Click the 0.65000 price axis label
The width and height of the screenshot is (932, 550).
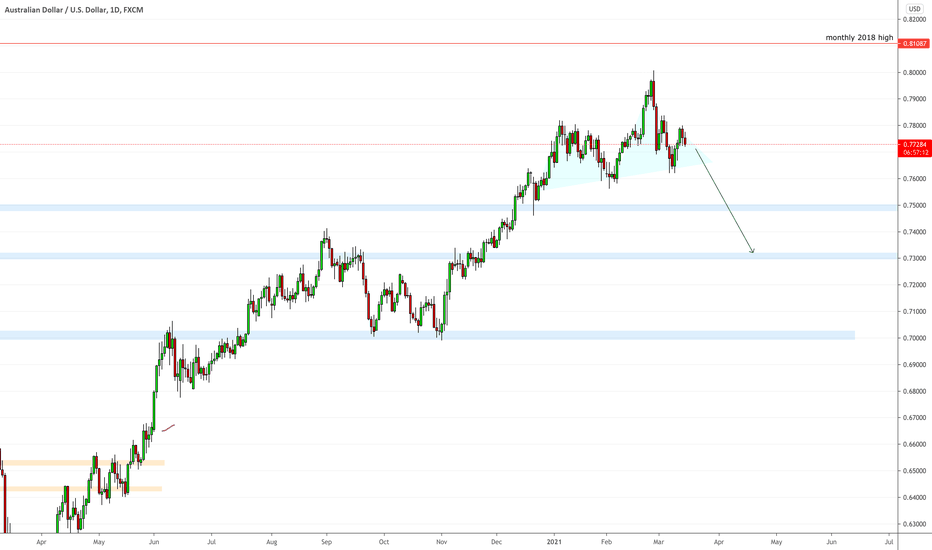pos(915,471)
